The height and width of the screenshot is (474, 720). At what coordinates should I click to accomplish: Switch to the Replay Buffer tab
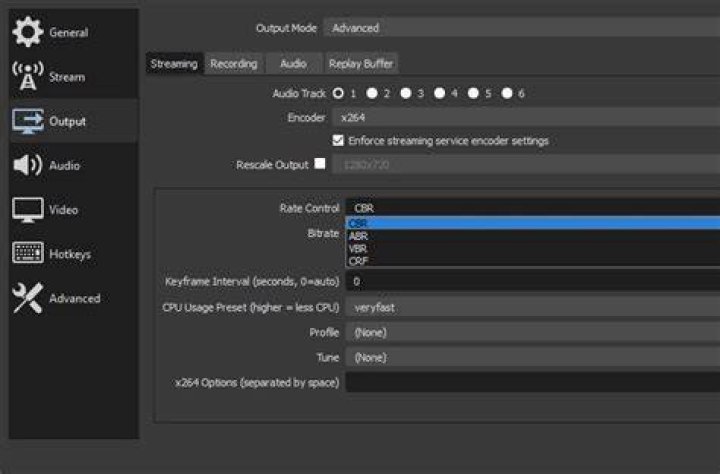pos(361,64)
